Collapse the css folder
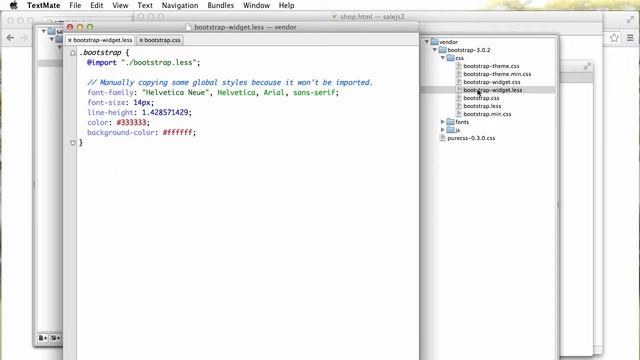The image size is (640, 360). [443, 58]
